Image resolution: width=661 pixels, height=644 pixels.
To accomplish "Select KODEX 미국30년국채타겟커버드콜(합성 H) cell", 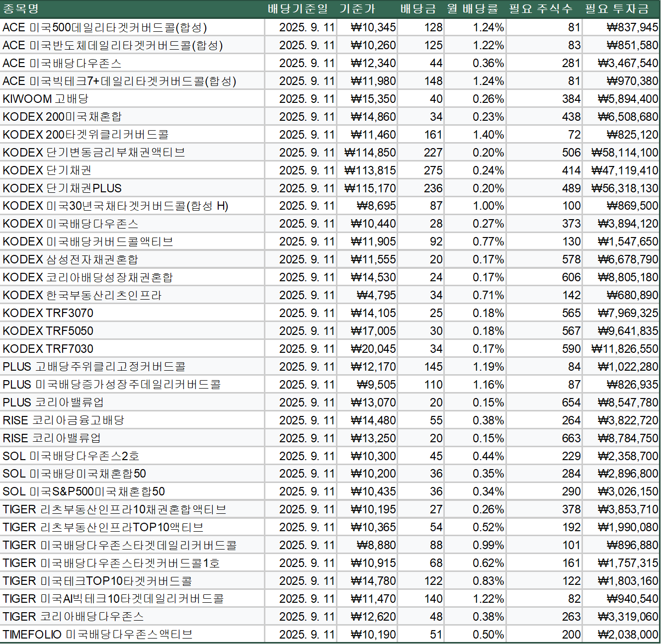I will [x=132, y=206].
